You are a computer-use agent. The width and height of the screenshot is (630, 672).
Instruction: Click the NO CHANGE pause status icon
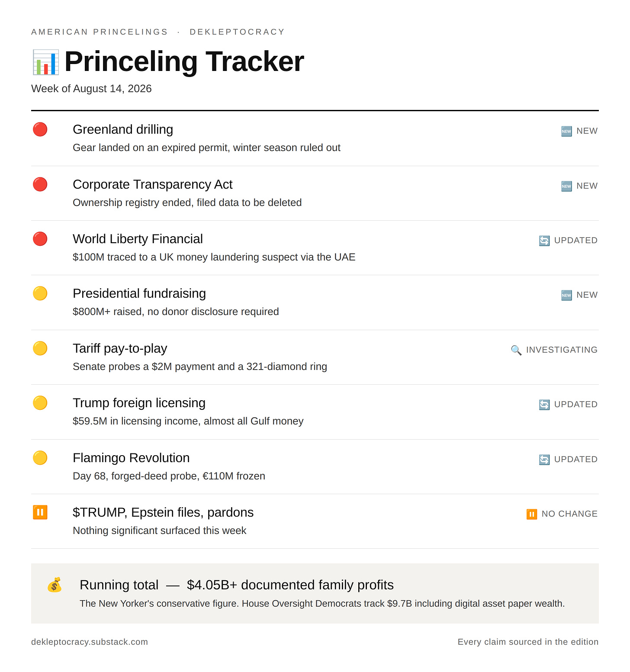[532, 514]
